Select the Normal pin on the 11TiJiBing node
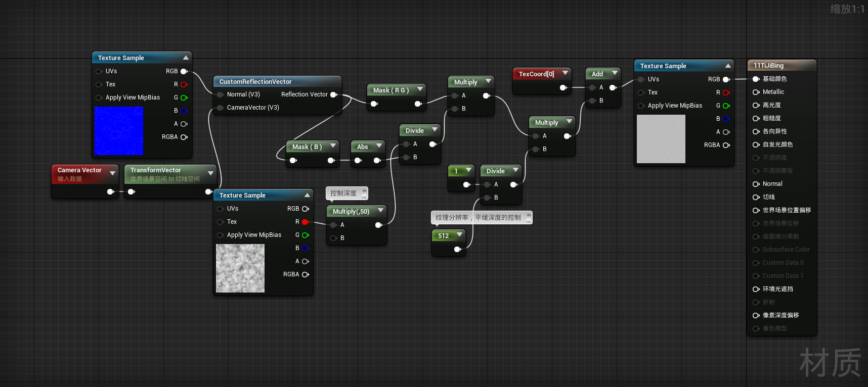The width and height of the screenshot is (868, 387). [756, 184]
